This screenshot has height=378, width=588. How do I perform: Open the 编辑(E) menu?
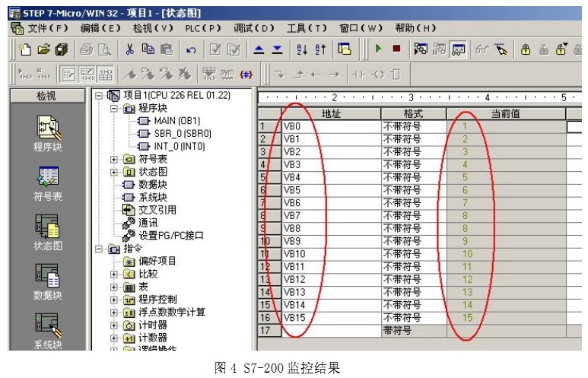pyautogui.click(x=100, y=27)
